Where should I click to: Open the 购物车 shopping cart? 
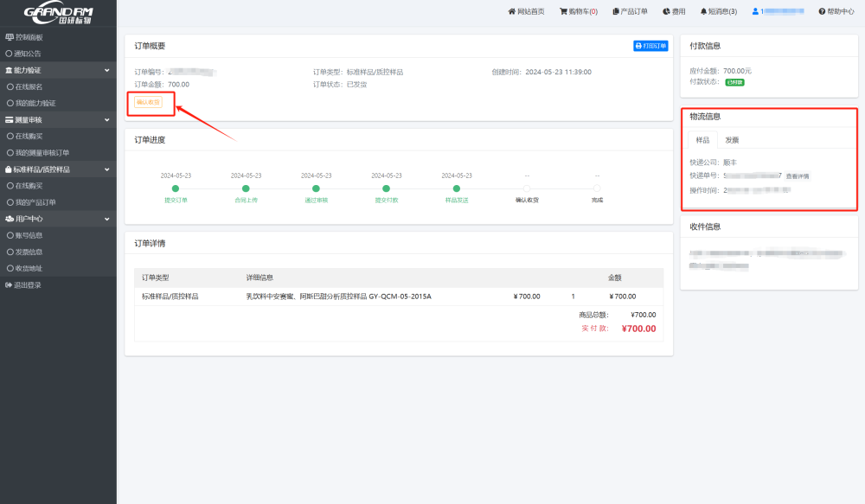(x=563, y=11)
